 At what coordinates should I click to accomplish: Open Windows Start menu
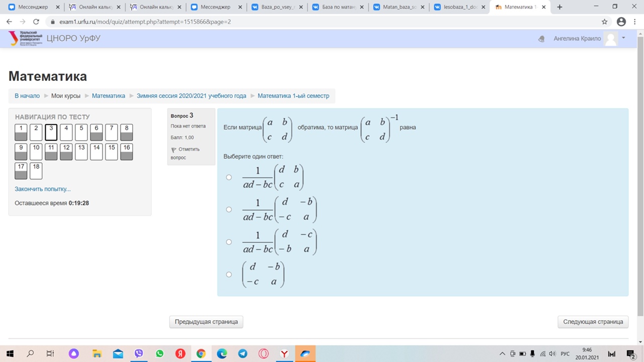click(x=10, y=353)
